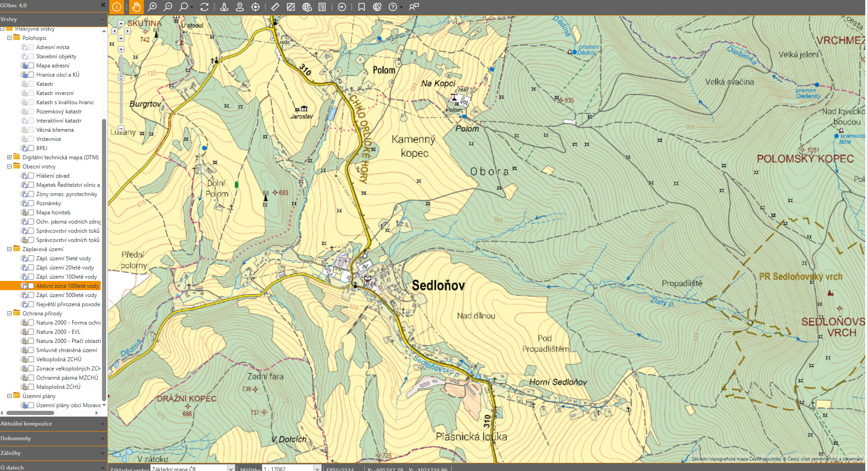Click the zoom out magnifier tool
The height and width of the screenshot is (471, 868).
pos(168,7)
